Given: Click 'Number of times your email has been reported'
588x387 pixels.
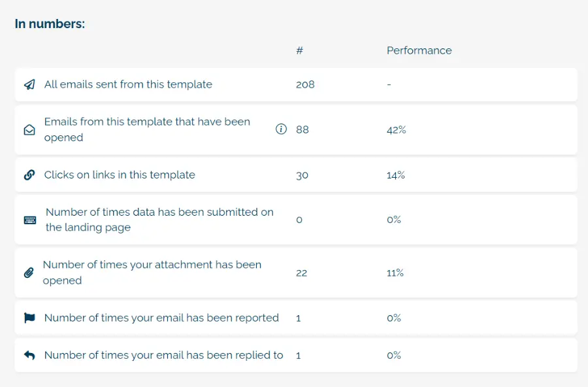Looking at the screenshot, I should [161, 318].
